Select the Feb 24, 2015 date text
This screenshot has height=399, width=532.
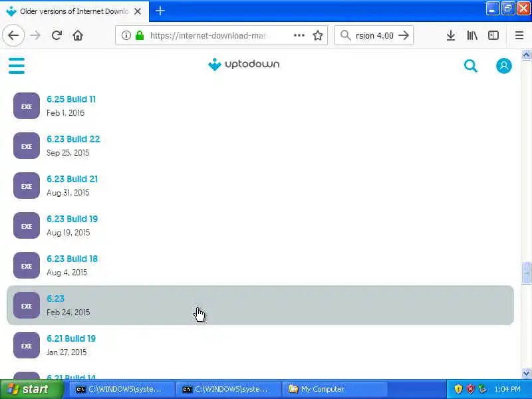tap(68, 313)
